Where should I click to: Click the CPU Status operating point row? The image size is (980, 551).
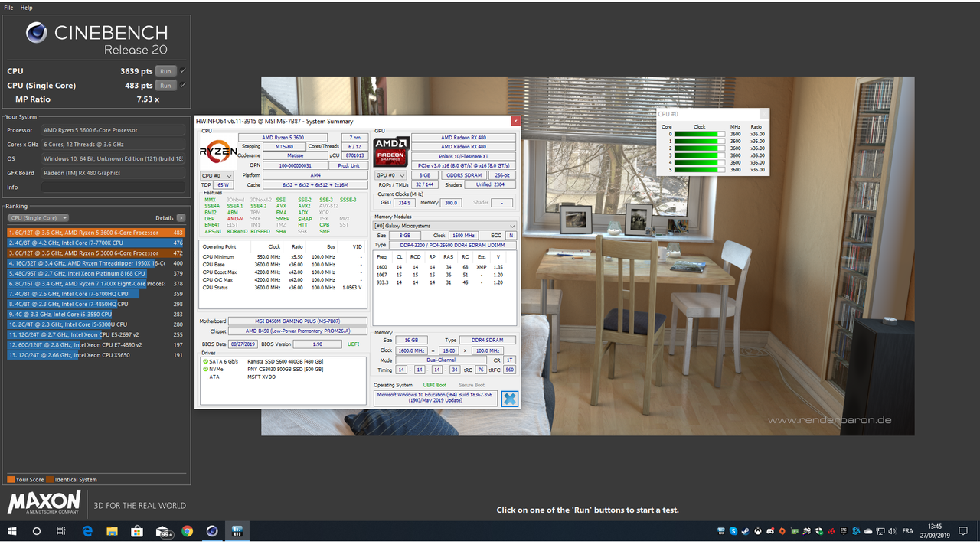click(283, 287)
